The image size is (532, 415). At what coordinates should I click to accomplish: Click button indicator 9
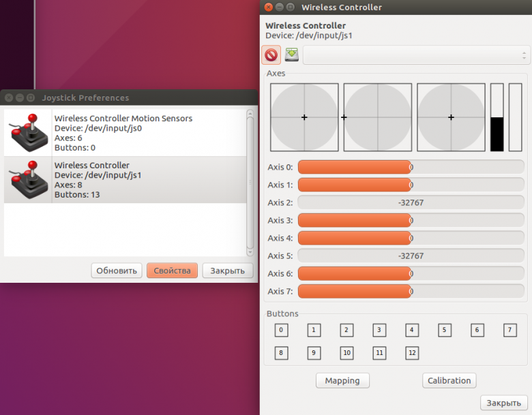click(x=314, y=353)
